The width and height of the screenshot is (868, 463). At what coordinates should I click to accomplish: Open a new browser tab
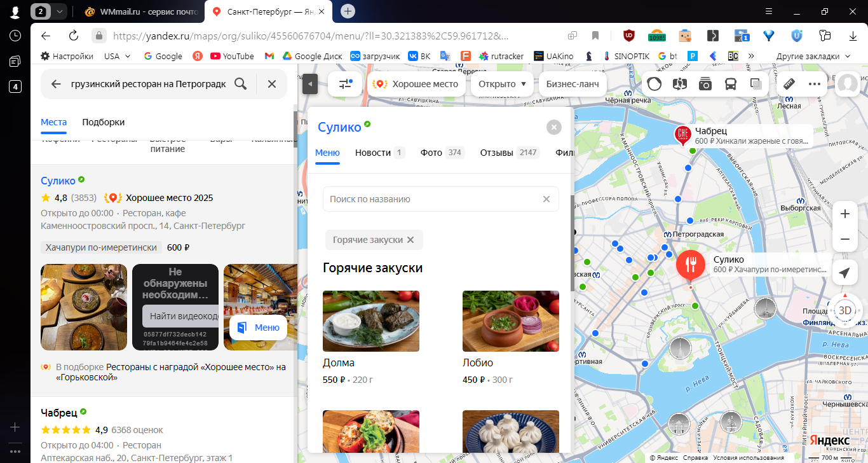pyautogui.click(x=348, y=11)
